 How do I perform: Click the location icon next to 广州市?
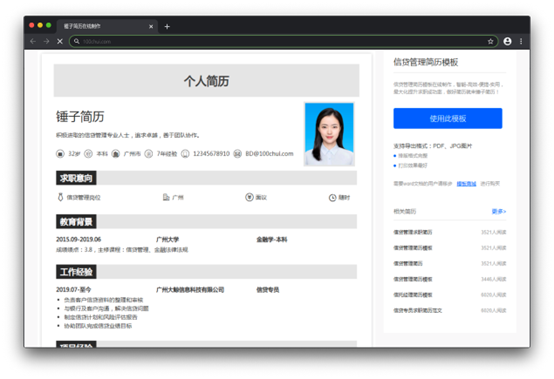(x=116, y=154)
